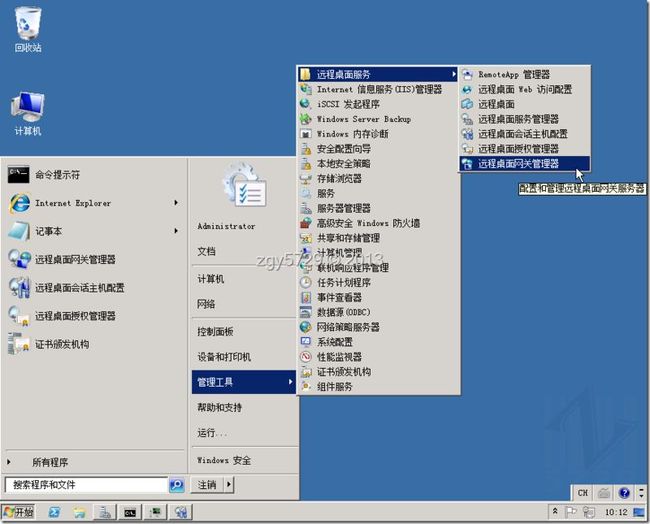Open 远程桌面服务管理器
The height and width of the screenshot is (524, 650).
(525, 119)
